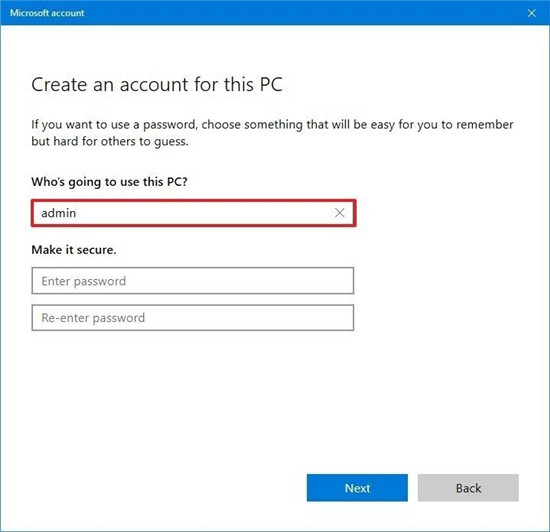Image resolution: width=550 pixels, height=532 pixels.
Task: Select the Re-enter password field
Action: 193,318
